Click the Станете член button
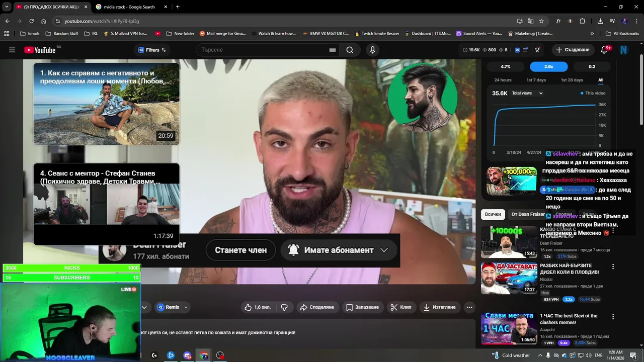Viewport: 644px width, 362px height. pyautogui.click(x=240, y=250)
